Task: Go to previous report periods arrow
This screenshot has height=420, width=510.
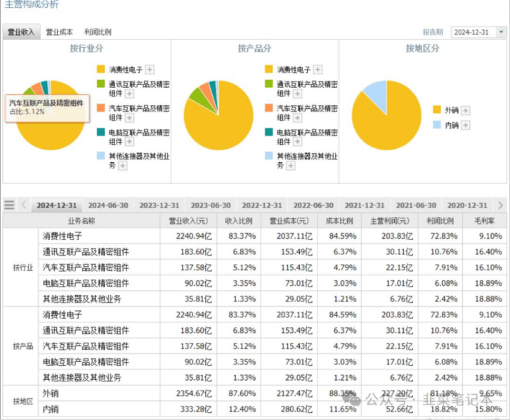Action: 23,205
